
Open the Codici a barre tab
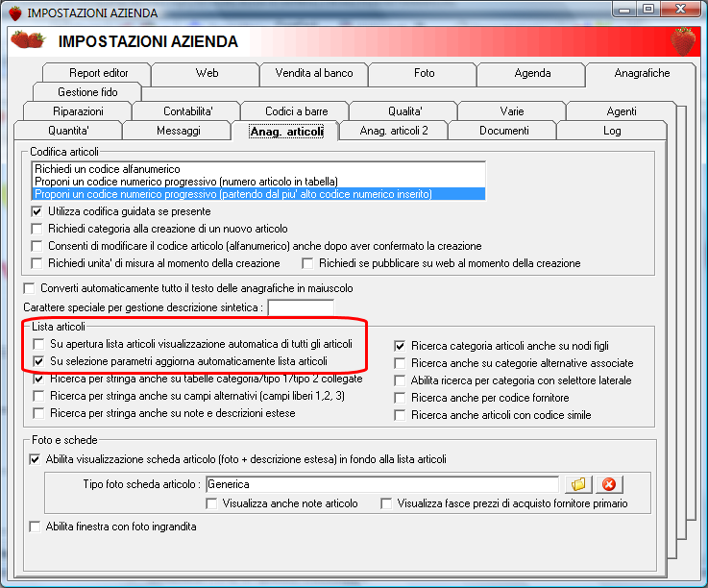tap(296, 111)
